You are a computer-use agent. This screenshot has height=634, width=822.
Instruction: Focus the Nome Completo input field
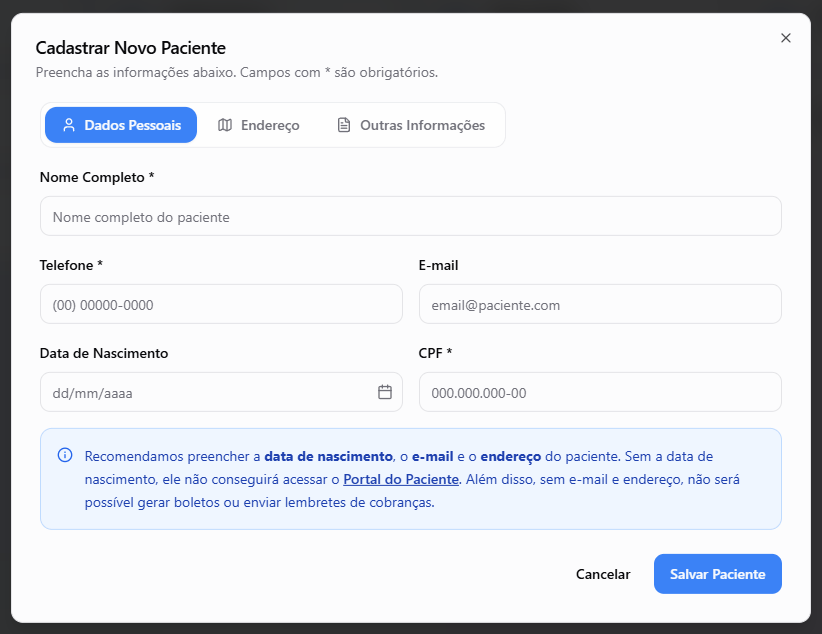coord(410,216)
